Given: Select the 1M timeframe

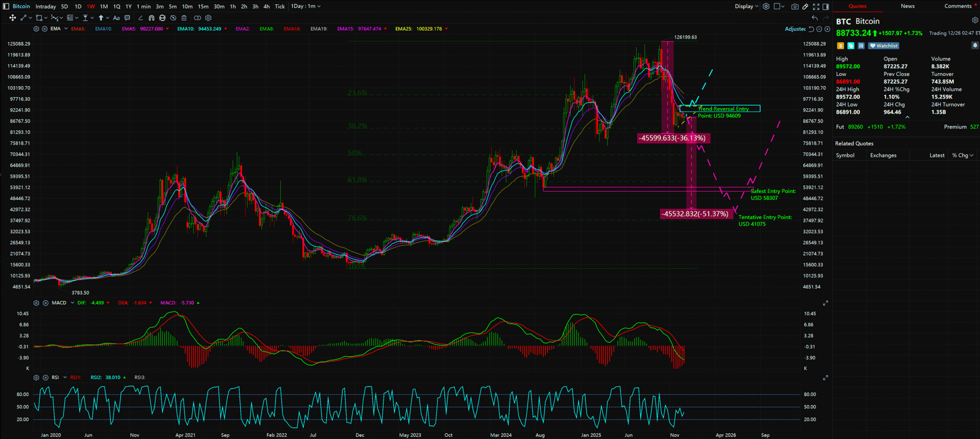Looking at the screenshot, I should tap(104, 6).
